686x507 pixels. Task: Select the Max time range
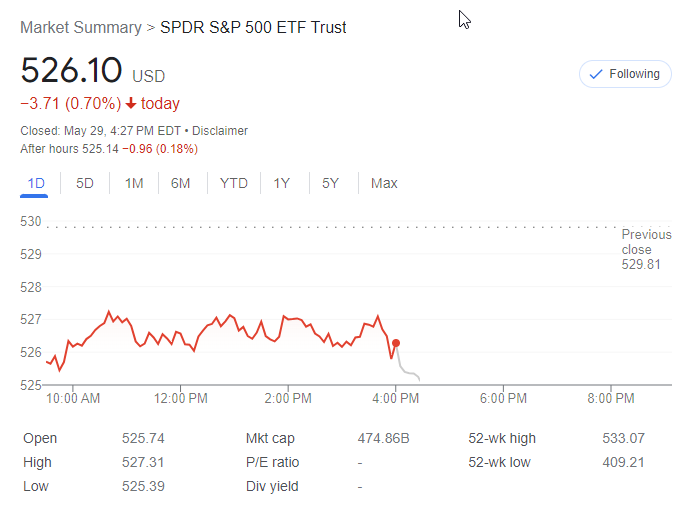click(x=384, y=183)
